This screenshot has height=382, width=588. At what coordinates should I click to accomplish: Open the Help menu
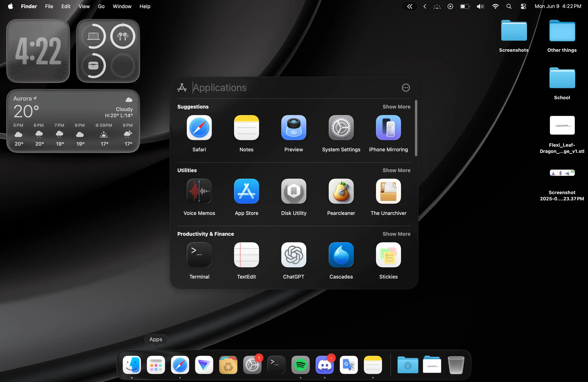click(x=145, y=6)
